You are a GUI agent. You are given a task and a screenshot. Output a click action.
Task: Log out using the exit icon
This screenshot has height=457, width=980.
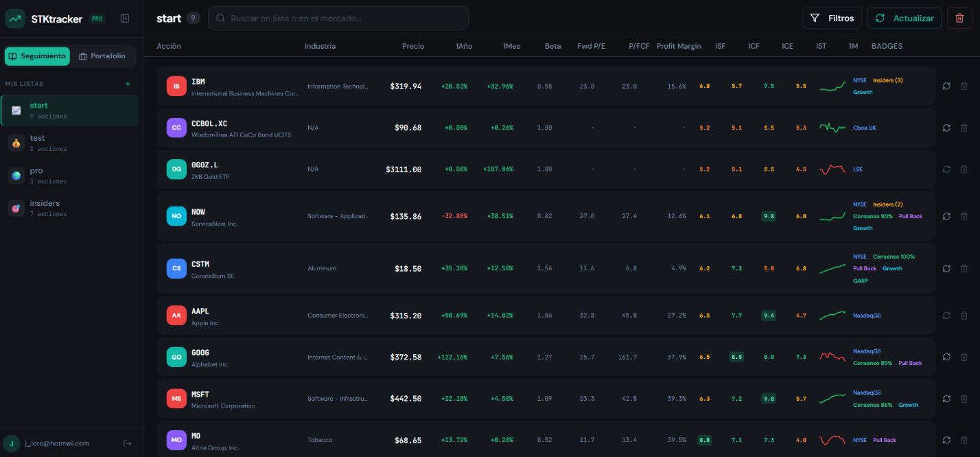pos(127,443)
